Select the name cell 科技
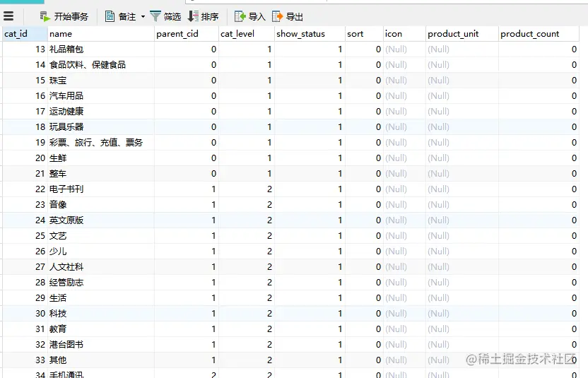The height and width of the screenshot is (378, 588). 101,314
